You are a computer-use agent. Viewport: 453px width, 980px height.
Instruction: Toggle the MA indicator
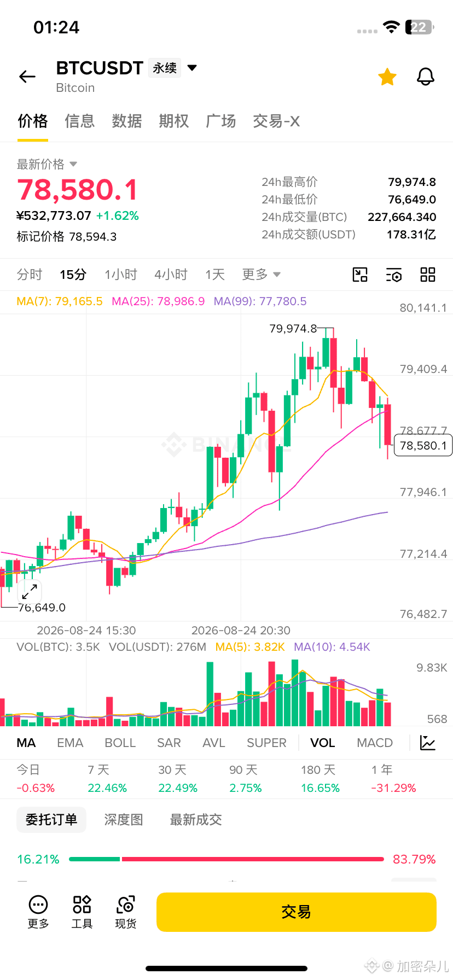[x=26, y=743]
